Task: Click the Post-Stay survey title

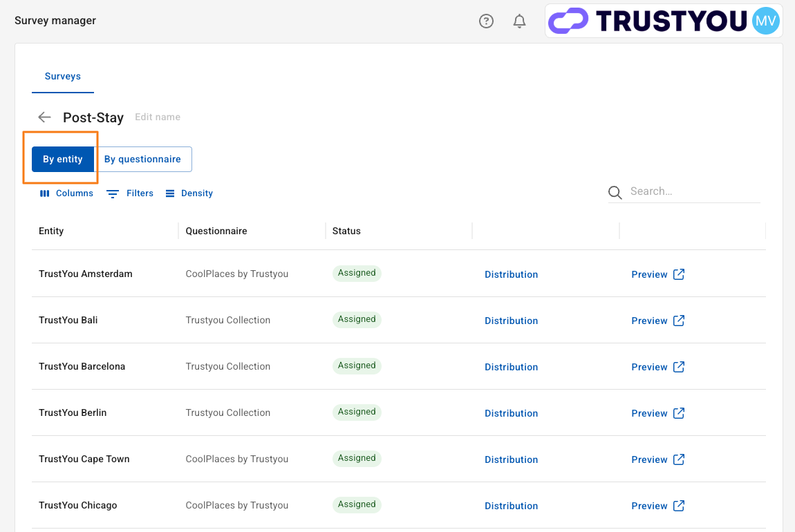Action: tap(93, 117)
